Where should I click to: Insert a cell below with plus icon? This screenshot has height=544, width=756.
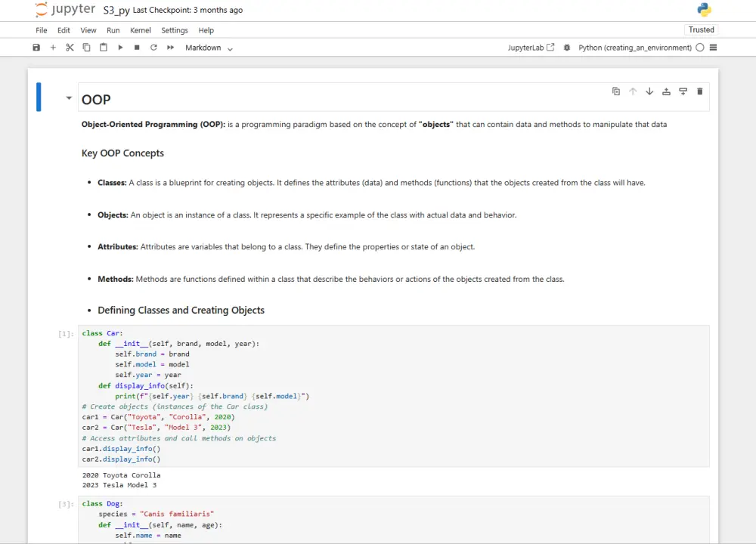(x=53, y=48)
